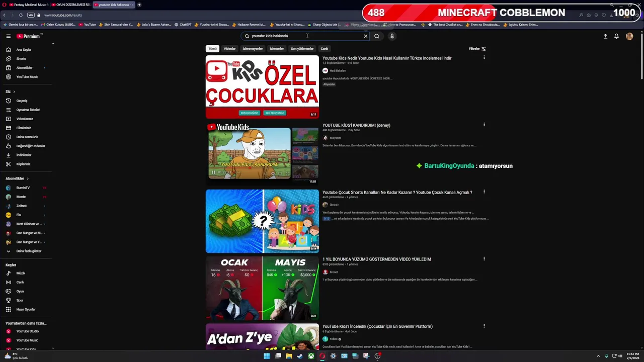Start voice search with microphone
The height and width of the screenshot is (362, 644).
pyautogui.click(x=392, y=36)
